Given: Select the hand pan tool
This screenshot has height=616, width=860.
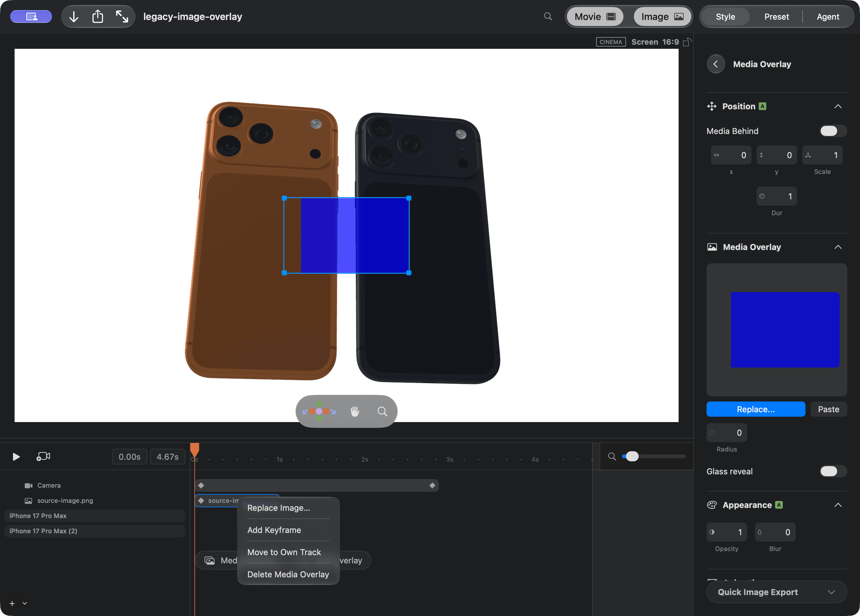Looking at the screenshot, I should (355, 411).
